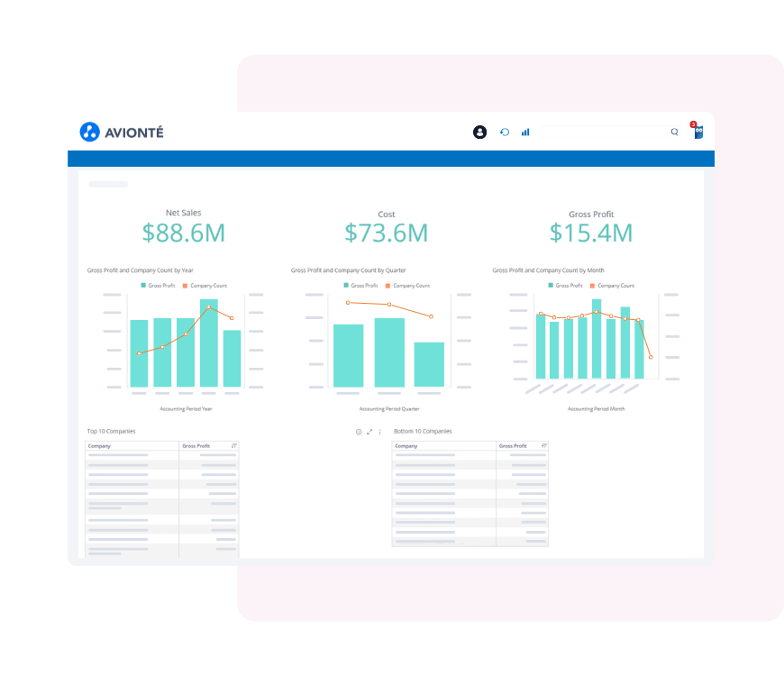The height and width of the screenshot is (676, 784).
Task: Toggle Company Count legend in Quarter chart
Action: (x=412, y=286)
